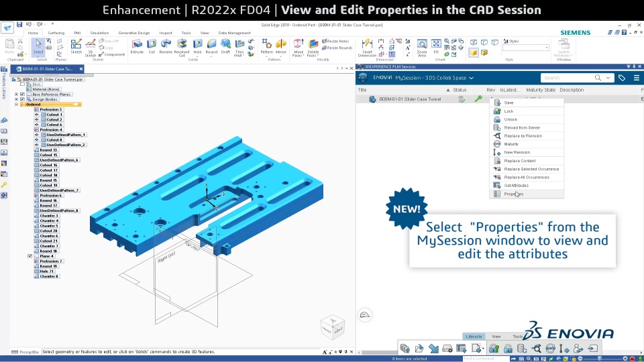Select Replace by Revision menu entry
The image size is (644, 362).
pyautogui.click(x=527, y=136)
